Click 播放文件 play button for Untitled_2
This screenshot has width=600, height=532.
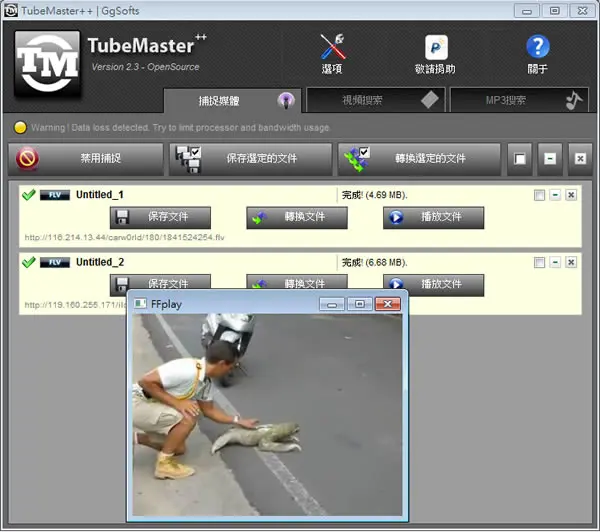(x=434, y=285)
